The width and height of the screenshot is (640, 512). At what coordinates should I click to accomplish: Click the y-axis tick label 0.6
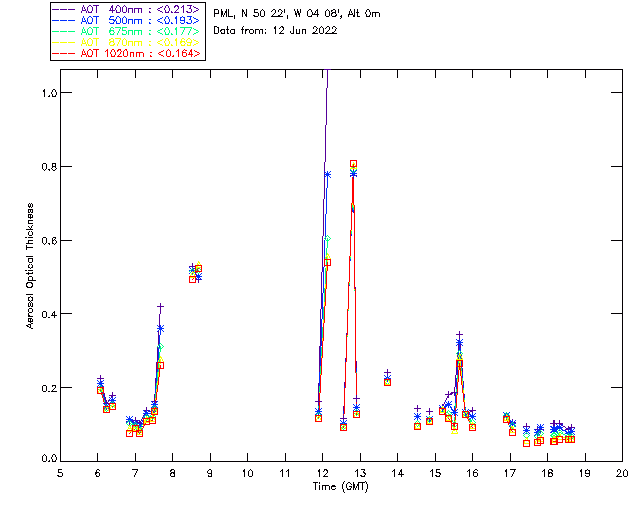[49, 241]
